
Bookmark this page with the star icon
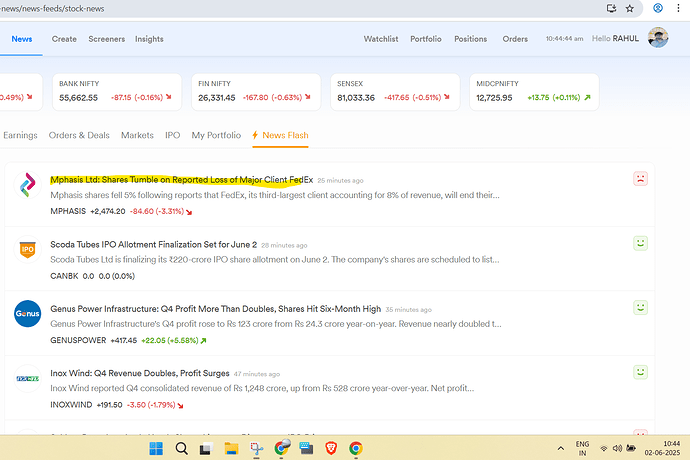coord(630,8)
